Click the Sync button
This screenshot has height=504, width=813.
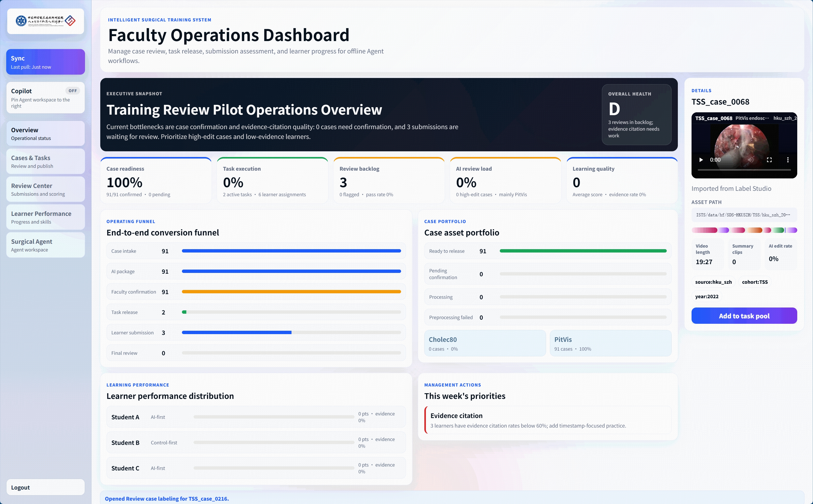coord(46,62)
